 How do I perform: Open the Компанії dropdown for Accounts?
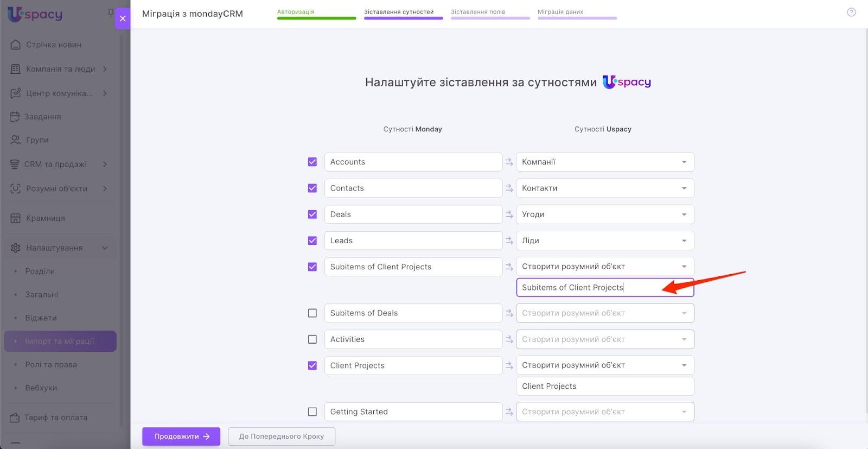pyautogui.click(x=604, y=162)
